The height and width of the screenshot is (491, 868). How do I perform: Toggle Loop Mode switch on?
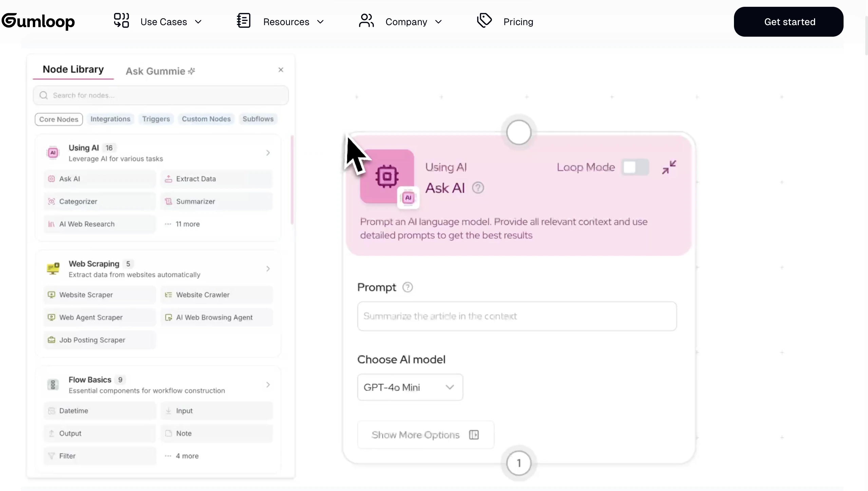635,167
